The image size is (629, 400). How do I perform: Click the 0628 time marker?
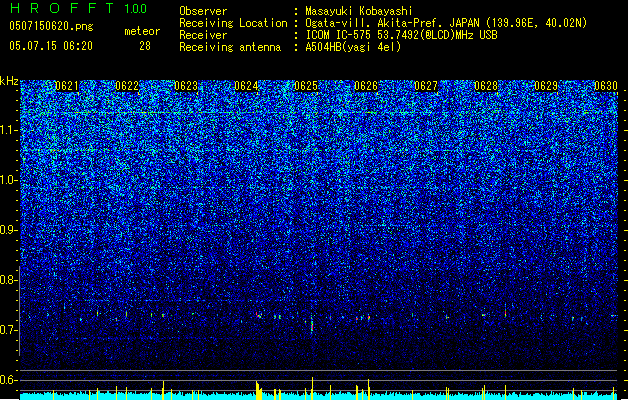coord(486,86)
